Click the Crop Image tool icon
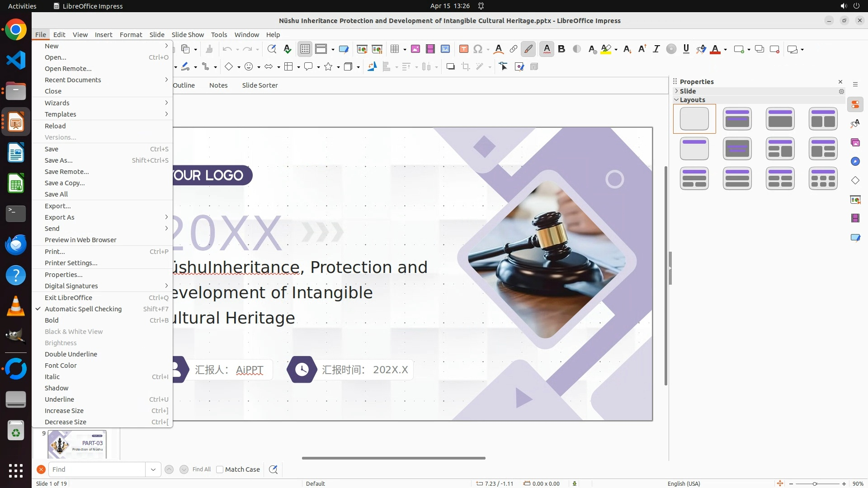868x488 pixels. tap(465, 67)
